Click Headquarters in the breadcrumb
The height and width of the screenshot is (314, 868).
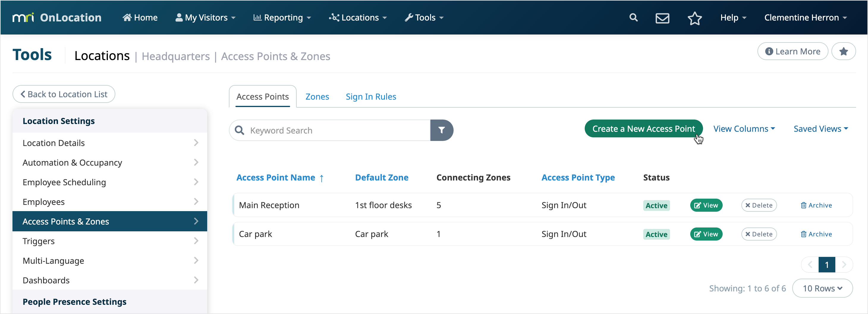pyautogui.click(x=176, y=56)
